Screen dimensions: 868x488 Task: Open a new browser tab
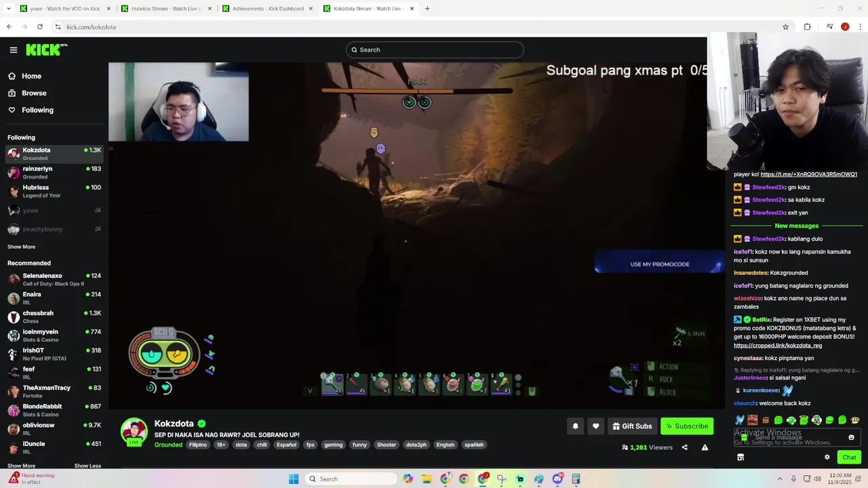coord(427,9)
